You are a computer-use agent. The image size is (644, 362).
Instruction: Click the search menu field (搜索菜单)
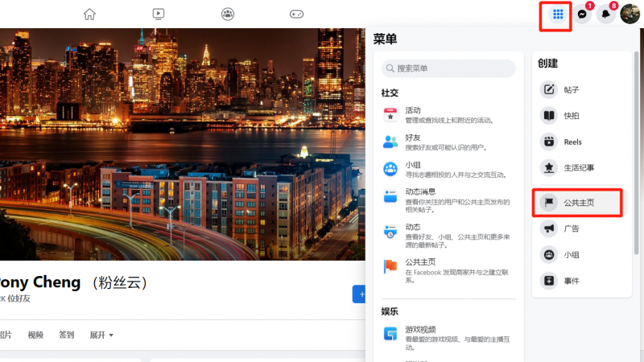pyautogui.click(x=448, y=68)
